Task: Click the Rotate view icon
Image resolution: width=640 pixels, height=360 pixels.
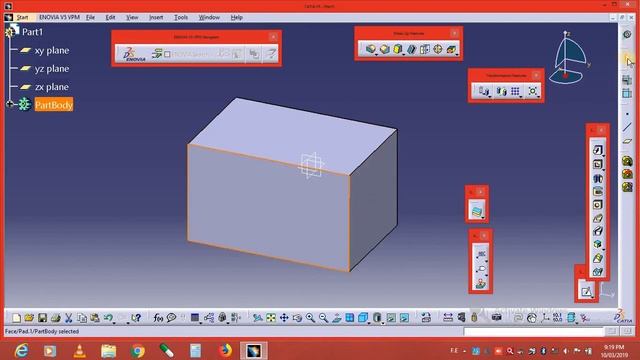Action: tap(297, 318)
